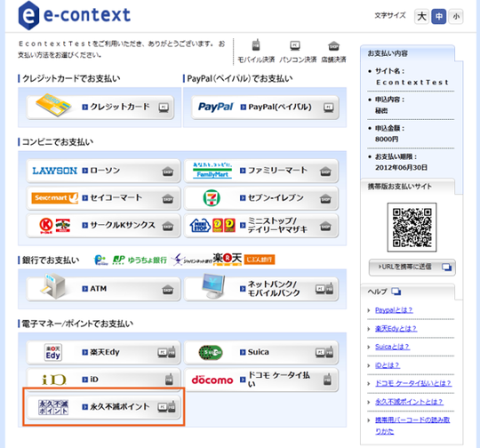This screenshot has height=448, width=480.
Task: Click the orange Seicomart logo
Action: pyautogui.click(x=54, y=198)
